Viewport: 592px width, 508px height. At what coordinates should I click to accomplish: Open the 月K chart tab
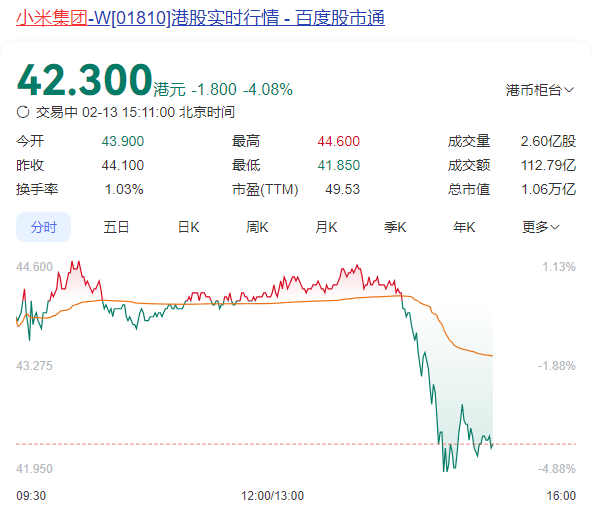(326, 227)
